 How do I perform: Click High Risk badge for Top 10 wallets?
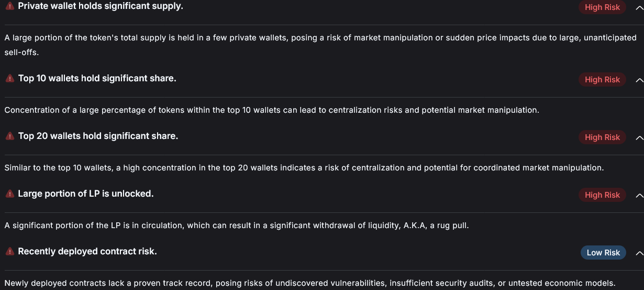tap(602, 80)
